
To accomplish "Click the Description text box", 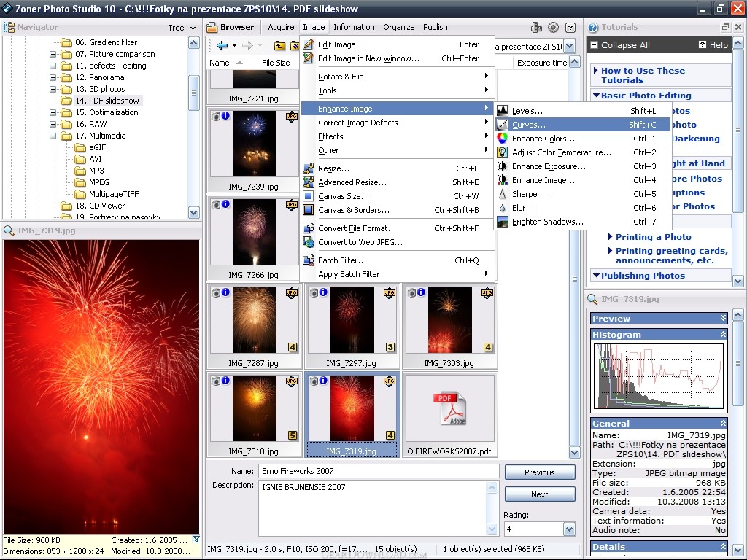I will pyautogui.click(x=373, y=507).
